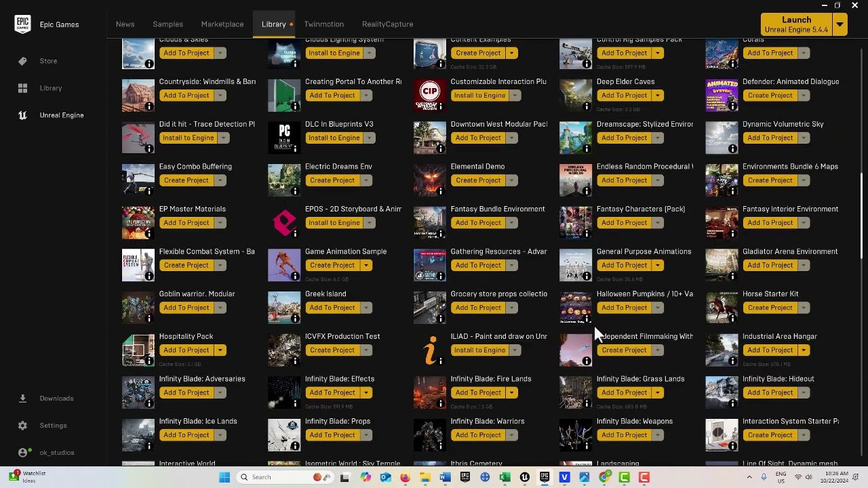Install ILIAD Paint and draw to engine

click(480, 350)
